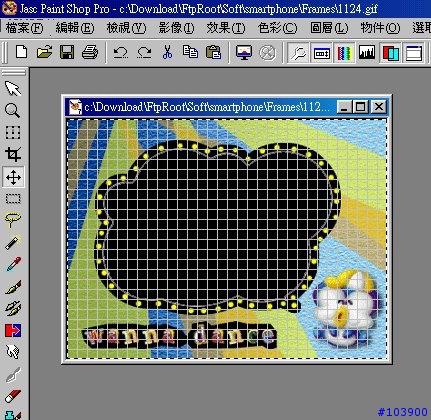Open the 效果(T) menu
This screenshot has height=420, width=431.
(x=226, y=28)
